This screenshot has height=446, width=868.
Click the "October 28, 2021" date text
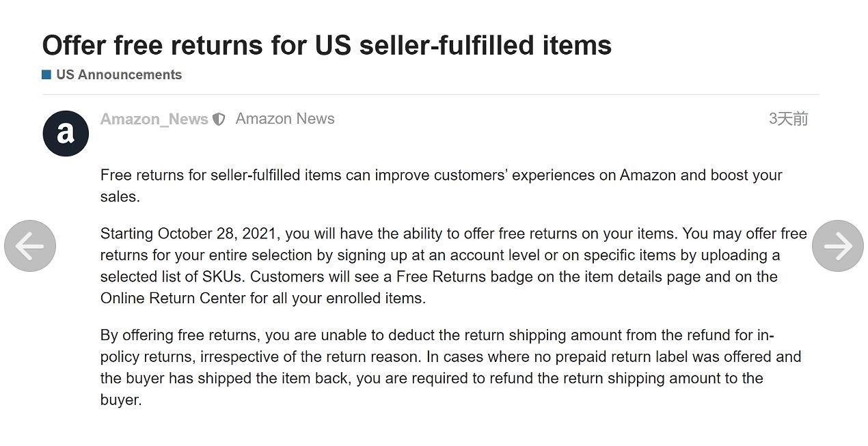(x=217, y=234)
